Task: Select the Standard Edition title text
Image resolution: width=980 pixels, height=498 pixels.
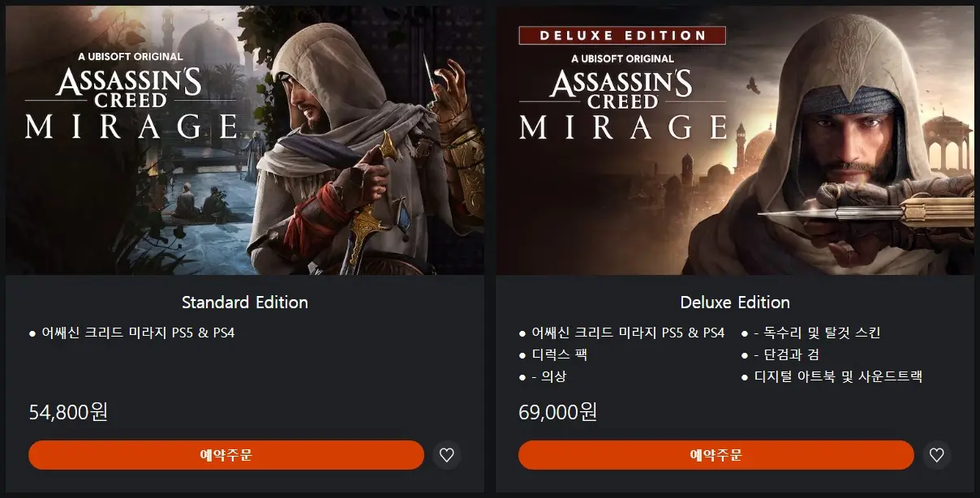Action: click(x=244, y=303)
